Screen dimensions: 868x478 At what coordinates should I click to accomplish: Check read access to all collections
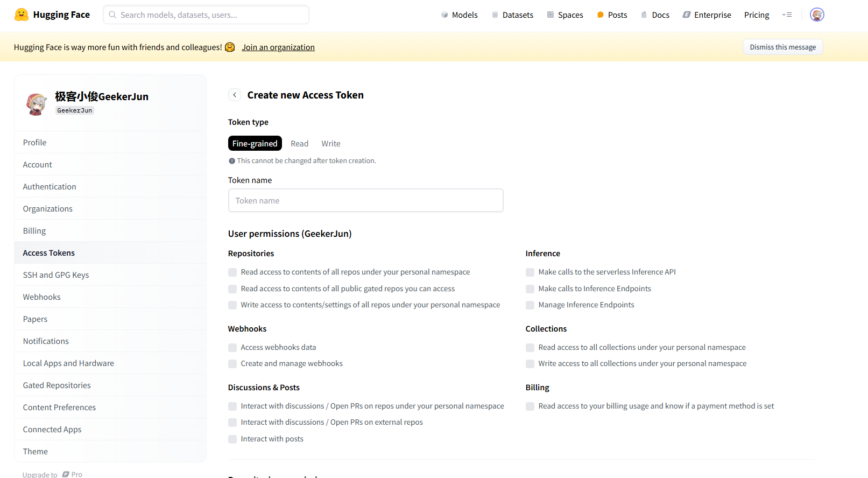(x=530, y=348)
